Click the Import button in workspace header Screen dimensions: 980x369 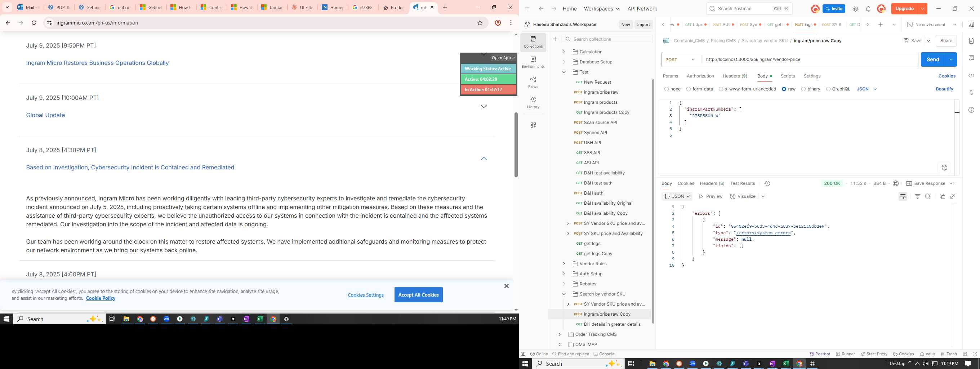643,25
